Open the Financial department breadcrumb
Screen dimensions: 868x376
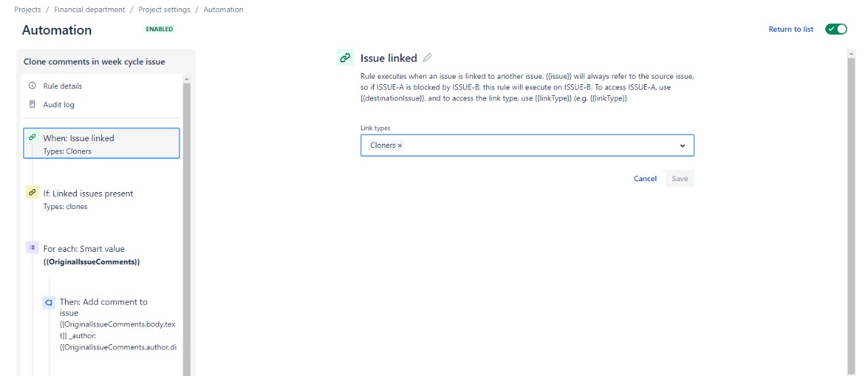coord(90,10)
